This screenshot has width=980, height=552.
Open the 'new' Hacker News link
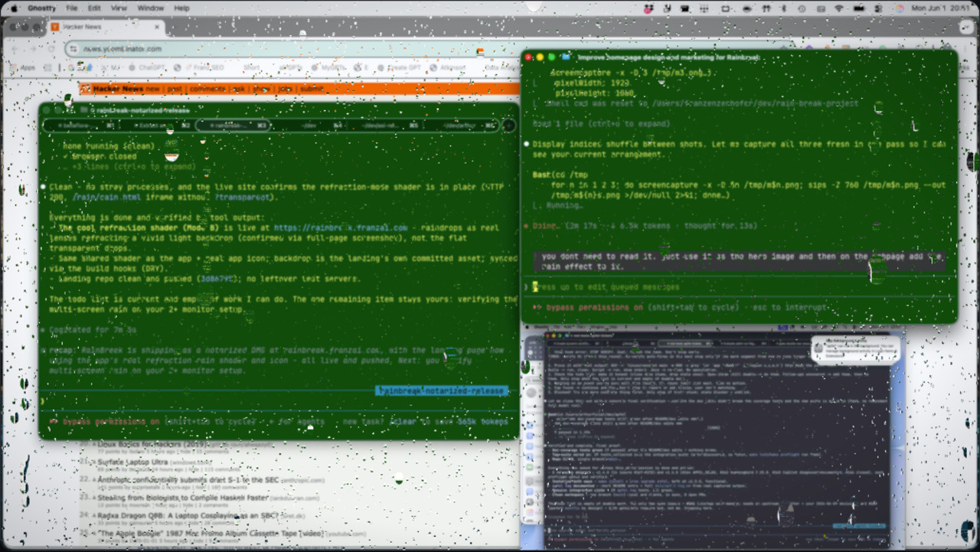(152, 89)
